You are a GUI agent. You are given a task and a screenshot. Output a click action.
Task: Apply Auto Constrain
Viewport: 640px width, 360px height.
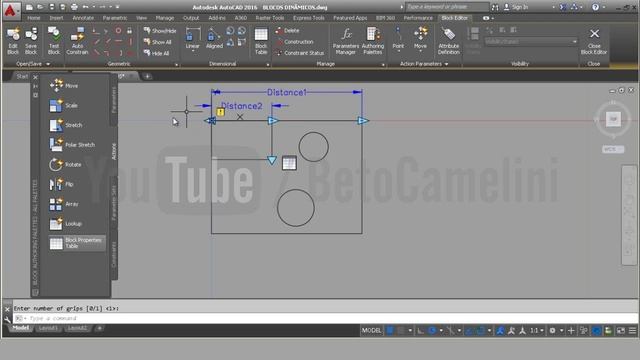click(77, 41)
